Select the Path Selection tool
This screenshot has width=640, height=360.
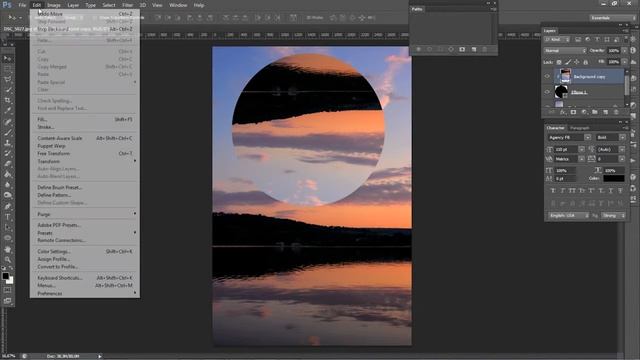7,227
